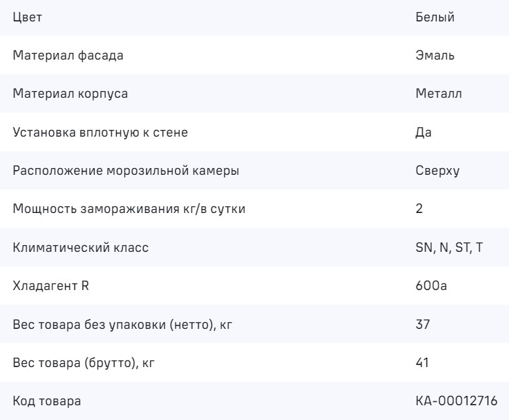
Task: Click the 'Сверху' value
Action: tap(437, 170)
